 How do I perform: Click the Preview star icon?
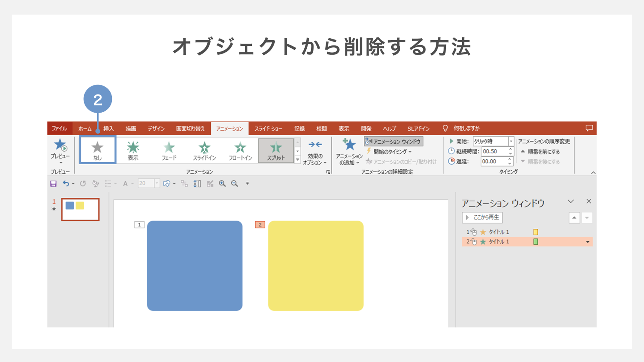[60, 145]
